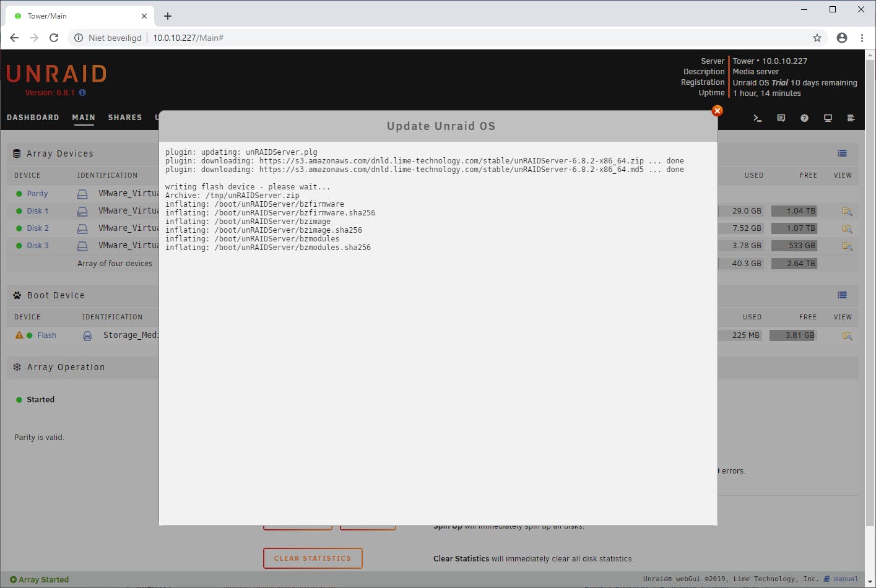876x588 pixels.
Task: Open the Parity device link
Action: [37, 194]
